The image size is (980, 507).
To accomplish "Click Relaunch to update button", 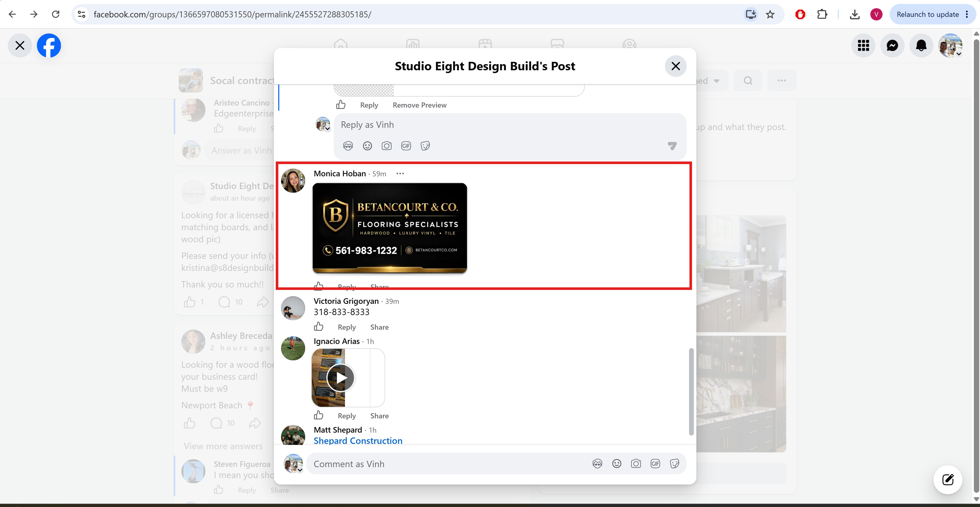I will (x=928, y=15).
